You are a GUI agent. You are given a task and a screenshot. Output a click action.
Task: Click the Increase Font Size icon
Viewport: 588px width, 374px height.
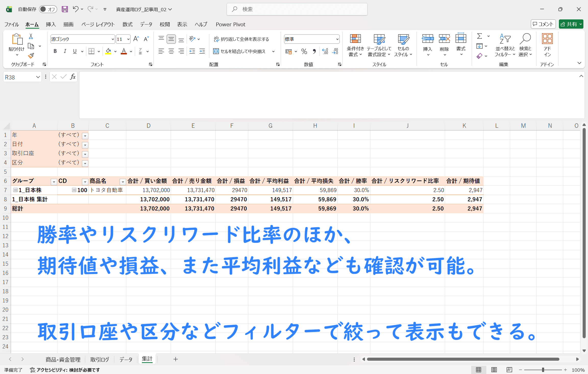point(136,39)
